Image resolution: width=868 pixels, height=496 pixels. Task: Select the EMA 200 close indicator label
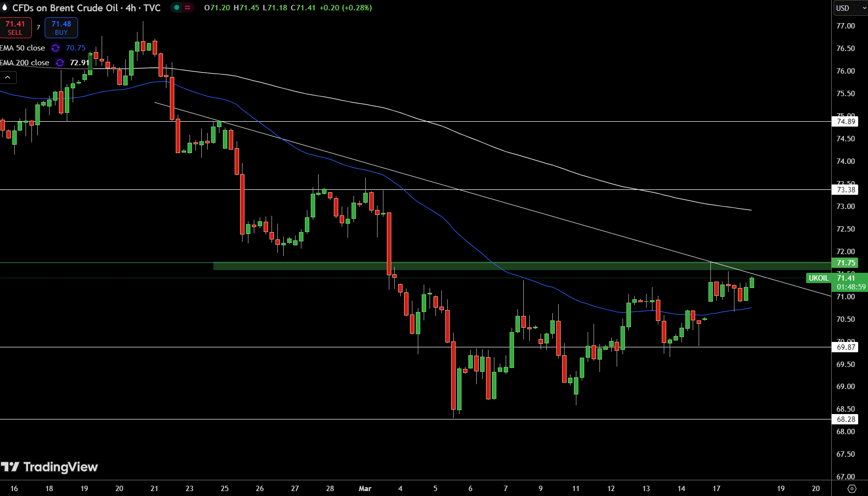click(x=25, y=63)
